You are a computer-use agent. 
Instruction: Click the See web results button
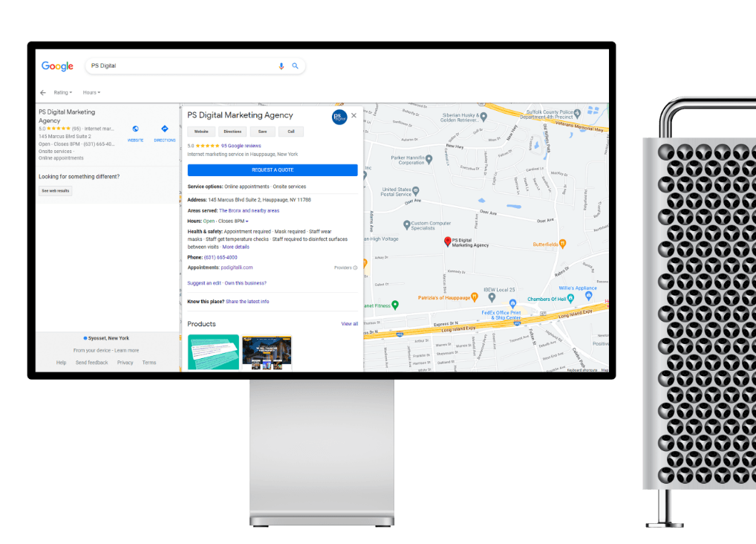click(x=56, y=191)
